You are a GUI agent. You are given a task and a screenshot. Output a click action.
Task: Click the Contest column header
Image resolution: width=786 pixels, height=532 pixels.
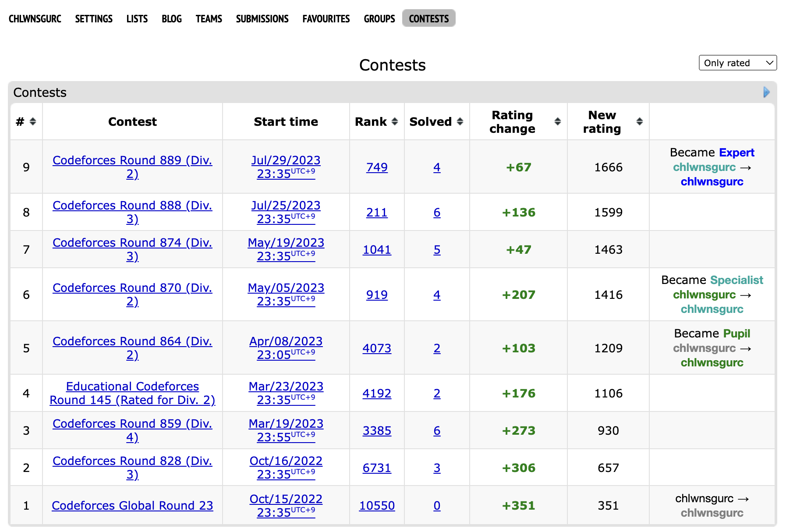[132, 121]
